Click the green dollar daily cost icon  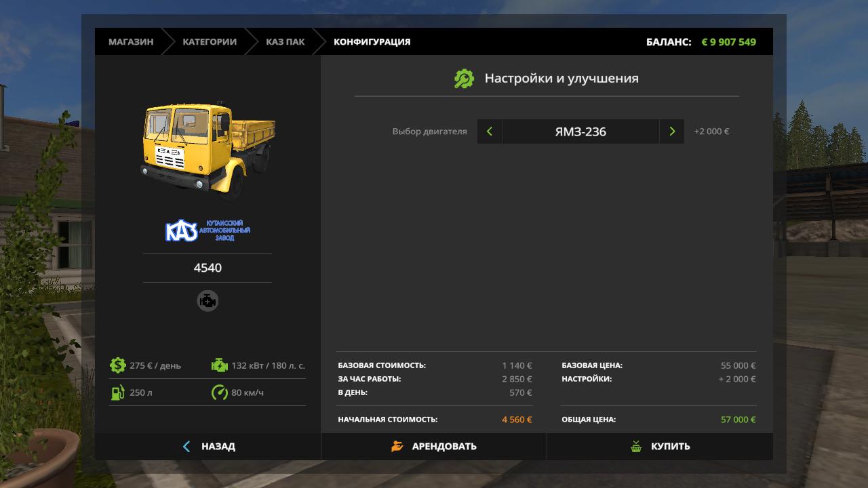[x=118, y=365]
